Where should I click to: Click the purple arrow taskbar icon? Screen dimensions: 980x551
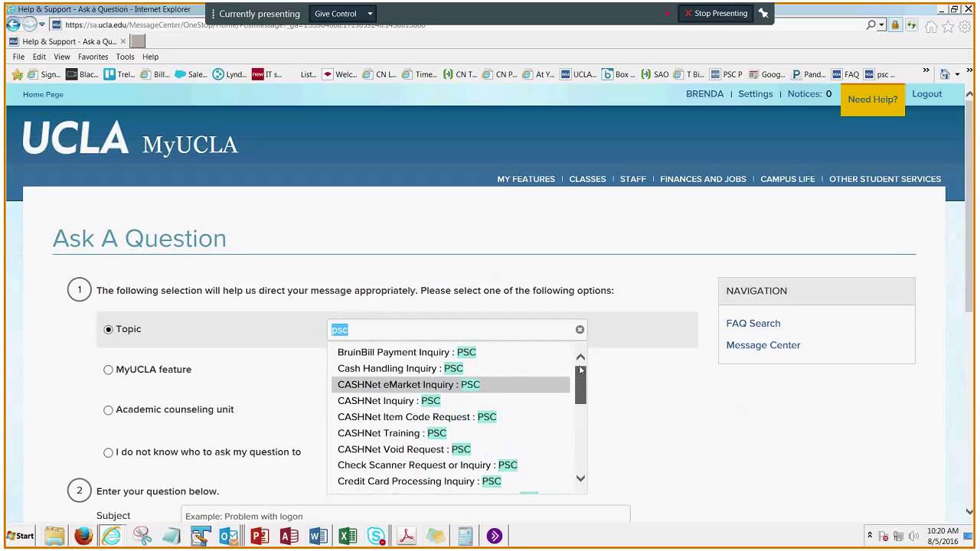point(494,536)
